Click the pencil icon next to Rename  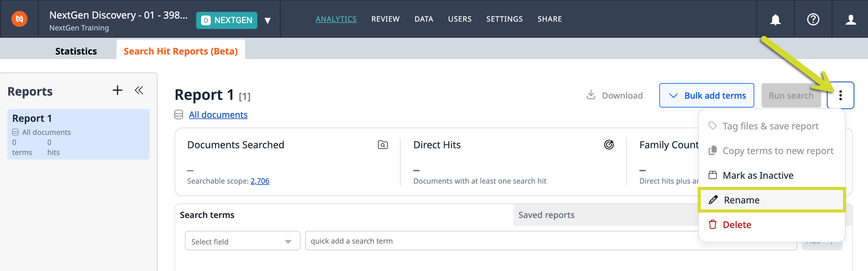(713, 200)
